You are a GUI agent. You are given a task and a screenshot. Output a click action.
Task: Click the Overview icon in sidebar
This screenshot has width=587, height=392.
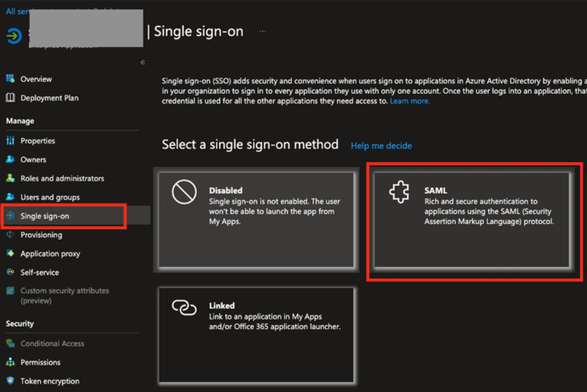click(x=11, y=79)
